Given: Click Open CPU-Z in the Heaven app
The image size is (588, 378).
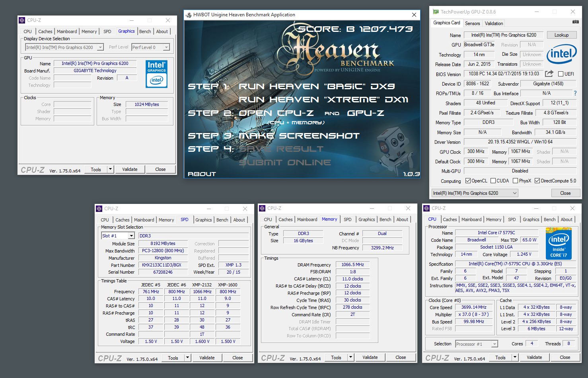Looking at the screenshot, I should pyautogui.click(x=276, y=113).
